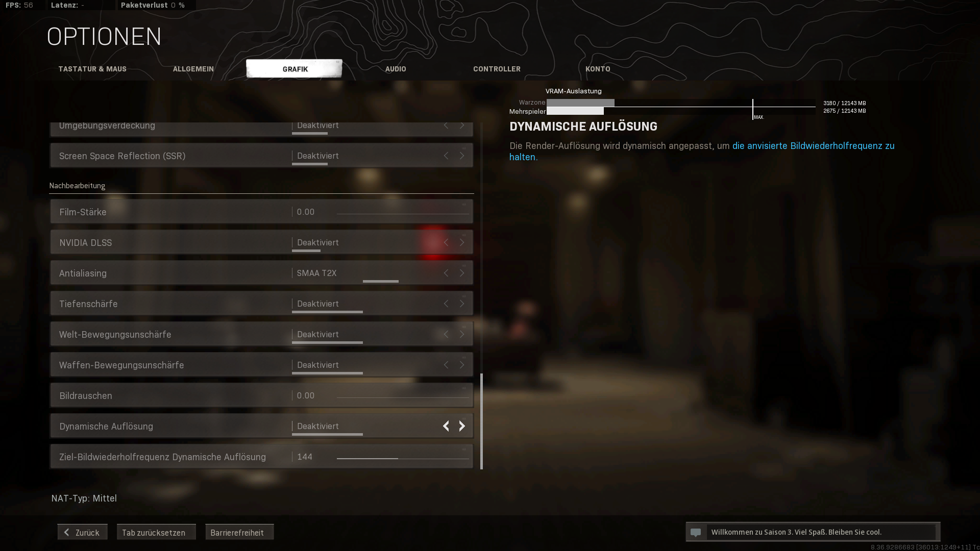Switch to the Audio tab
Viewport: 980px width, 551px height.
[x=396, y=69]
